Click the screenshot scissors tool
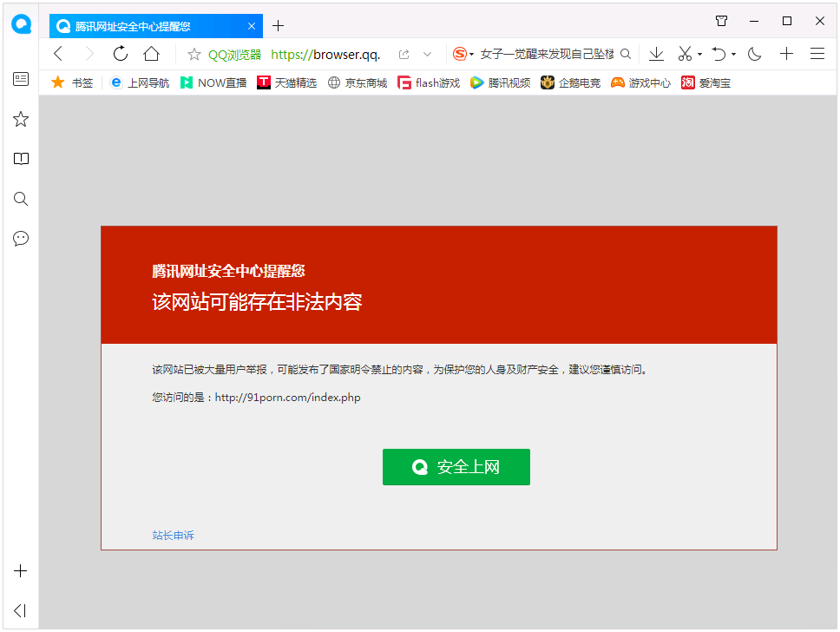 click(x=686, y=54)
